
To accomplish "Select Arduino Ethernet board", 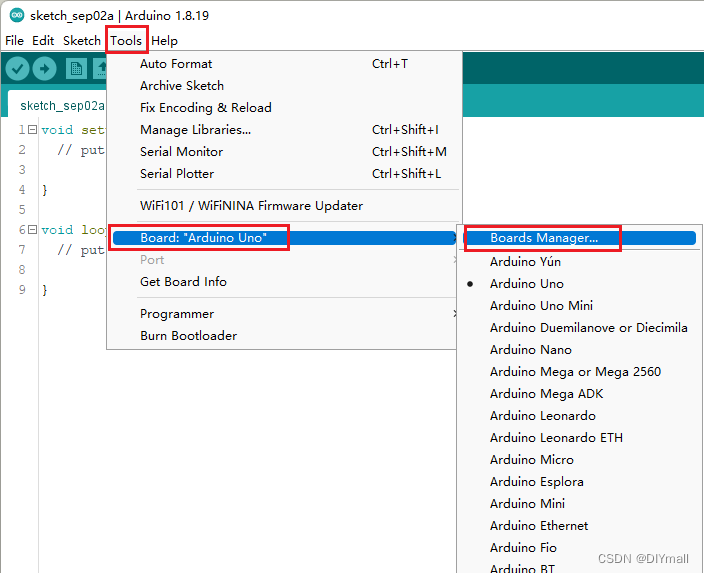I will (x=580, y=526).
